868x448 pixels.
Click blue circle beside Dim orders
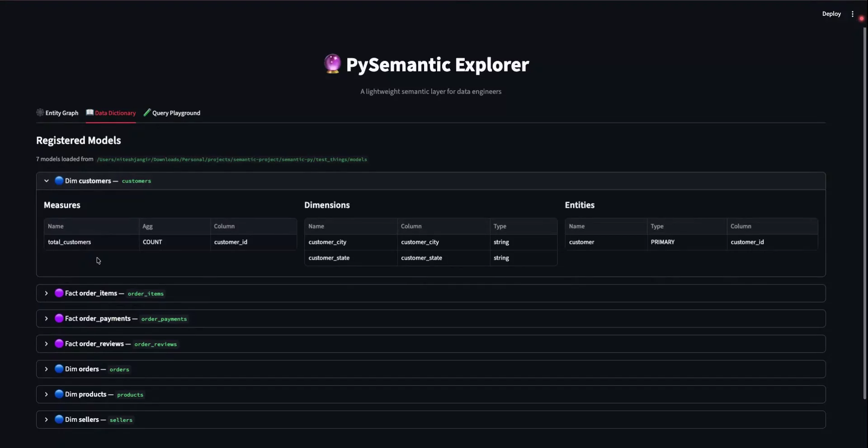[x=59, y=369]
